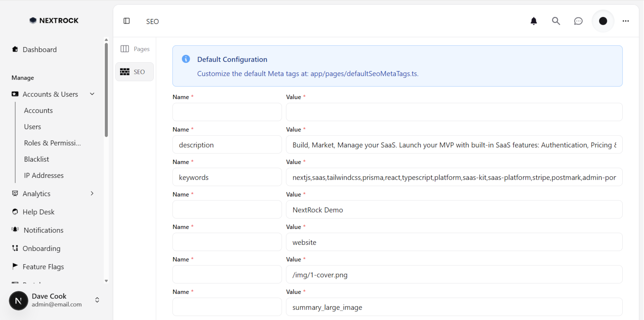Open Help Desk from sidebar

click(x=38, y=212)
